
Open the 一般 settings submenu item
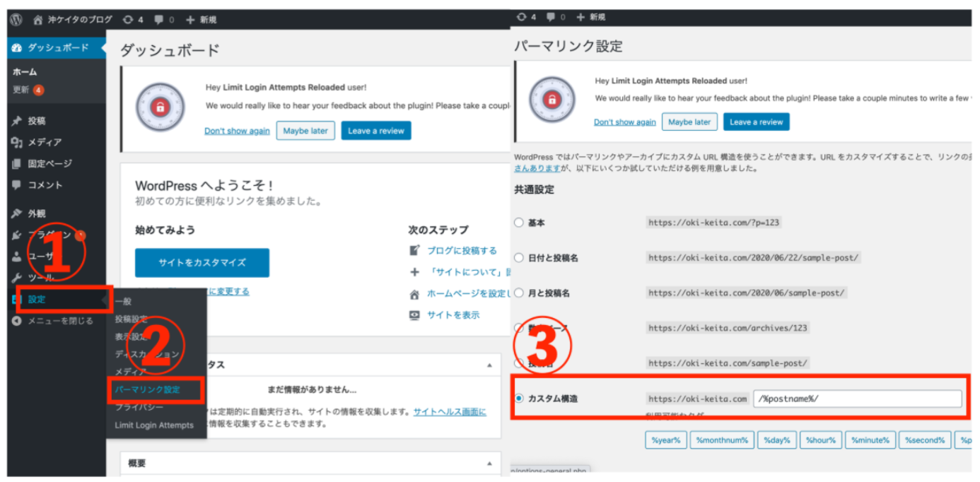(123, 302)
